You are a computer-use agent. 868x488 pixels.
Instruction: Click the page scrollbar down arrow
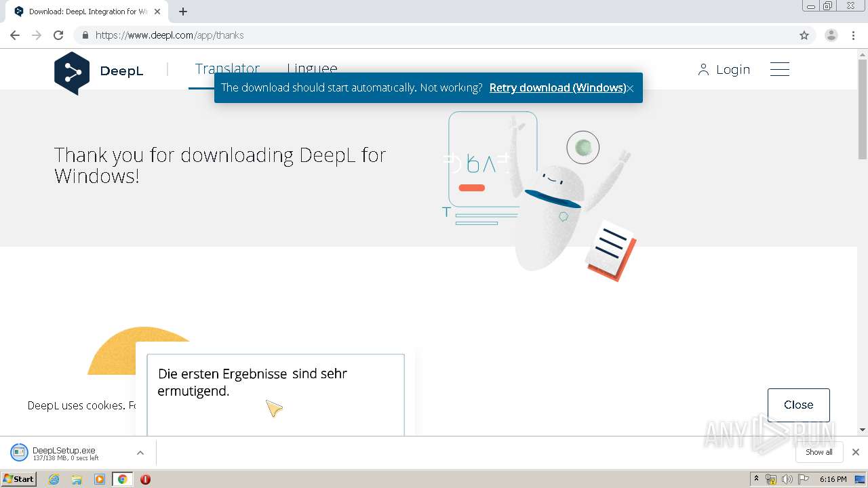tap(863, 430)
